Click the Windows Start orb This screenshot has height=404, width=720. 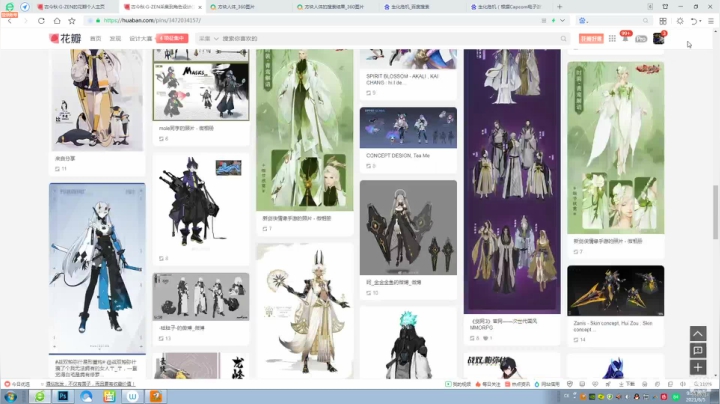pyautogui.click(x=11, y=396)
